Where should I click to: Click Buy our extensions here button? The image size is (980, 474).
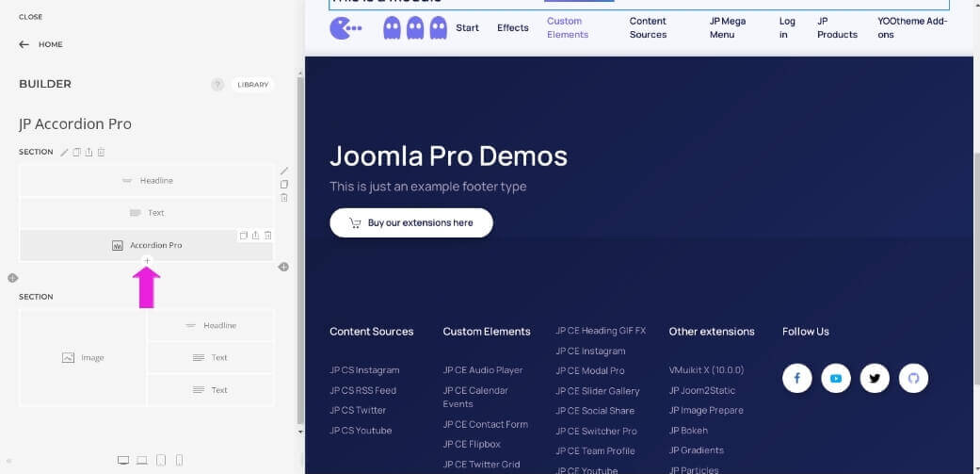(411, 222)
